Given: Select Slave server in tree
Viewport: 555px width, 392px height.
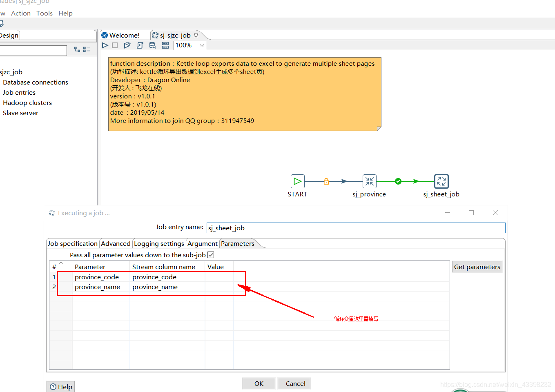Looking at the screenshot, I should click(x=20, y=113).
